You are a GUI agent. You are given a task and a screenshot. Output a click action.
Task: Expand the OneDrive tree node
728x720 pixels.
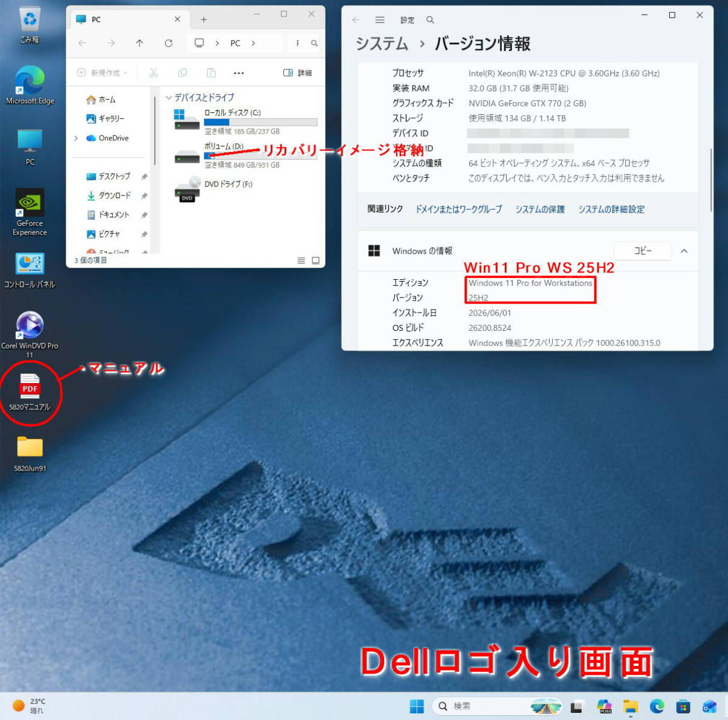click(x=76, y=138)
